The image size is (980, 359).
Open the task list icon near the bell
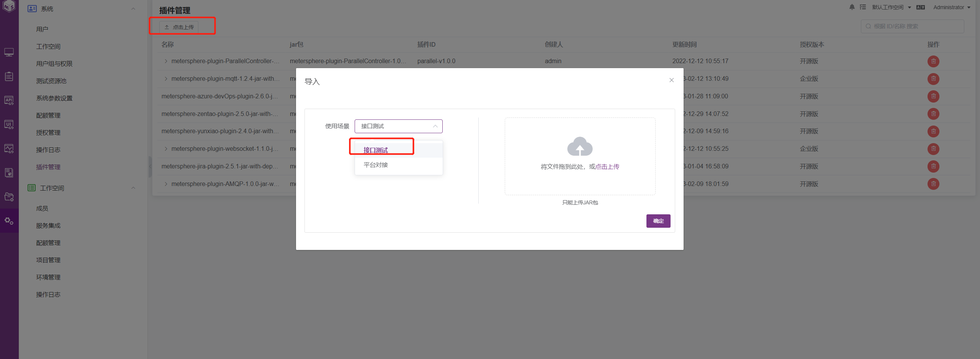(x=862, y=7)
